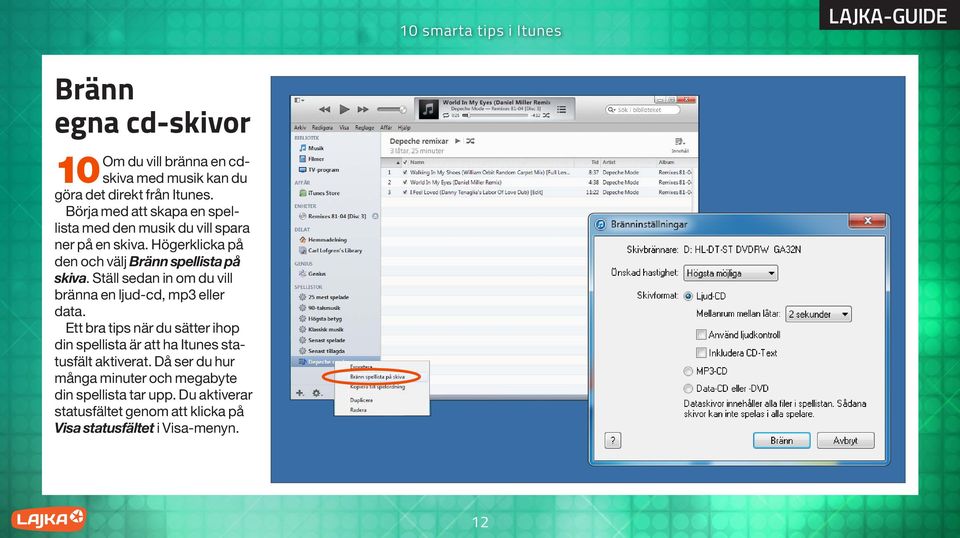This screenshot has height=538, width=960.
Task: Open the Önskad hastighet dropdown
Action: tap(731, 273)
